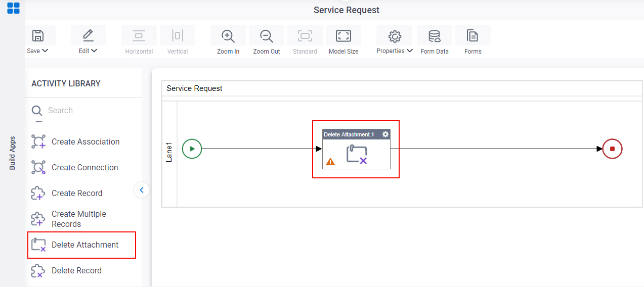The image size is (644, 287).
Task: Click the Vertical alignment icon
Action: click(x=178, y=36)
